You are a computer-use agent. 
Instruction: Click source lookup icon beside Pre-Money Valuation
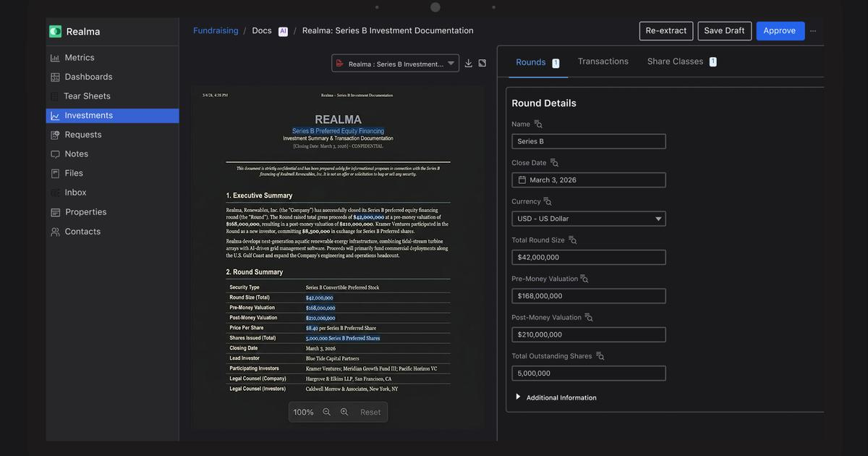pos(584,279)
